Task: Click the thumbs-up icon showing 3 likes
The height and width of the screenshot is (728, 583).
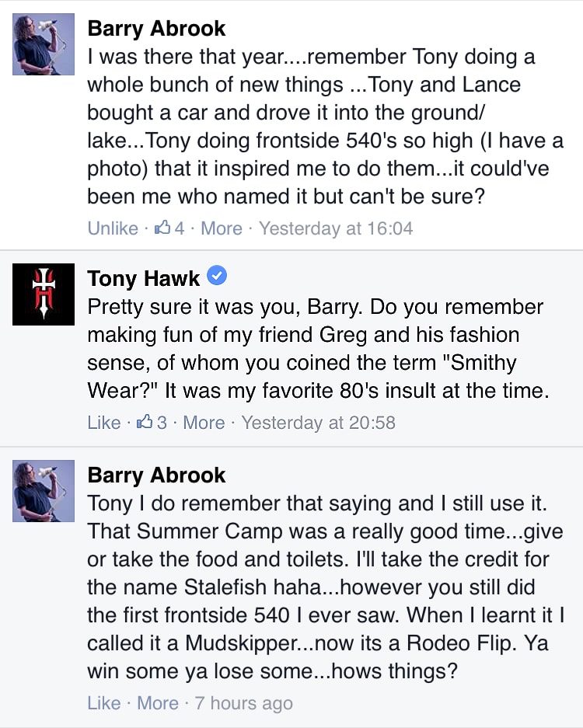Action: [145, 423]
